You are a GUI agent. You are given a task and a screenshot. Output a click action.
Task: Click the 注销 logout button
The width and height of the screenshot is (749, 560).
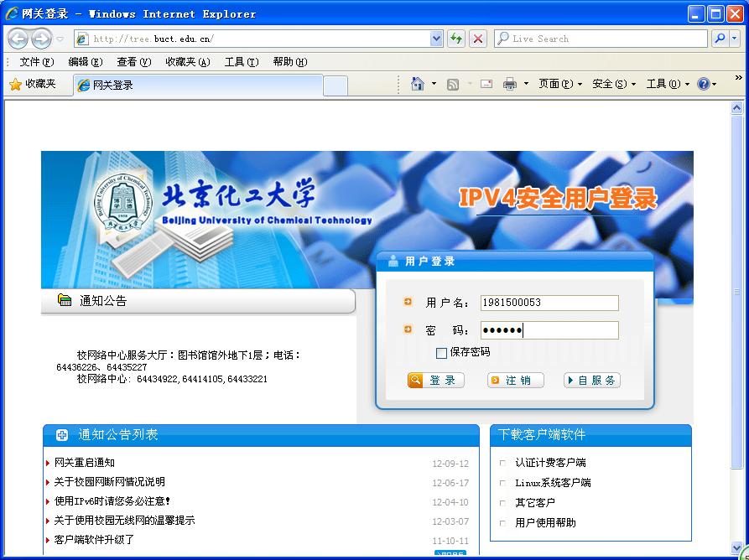click(x=516, y=381)
